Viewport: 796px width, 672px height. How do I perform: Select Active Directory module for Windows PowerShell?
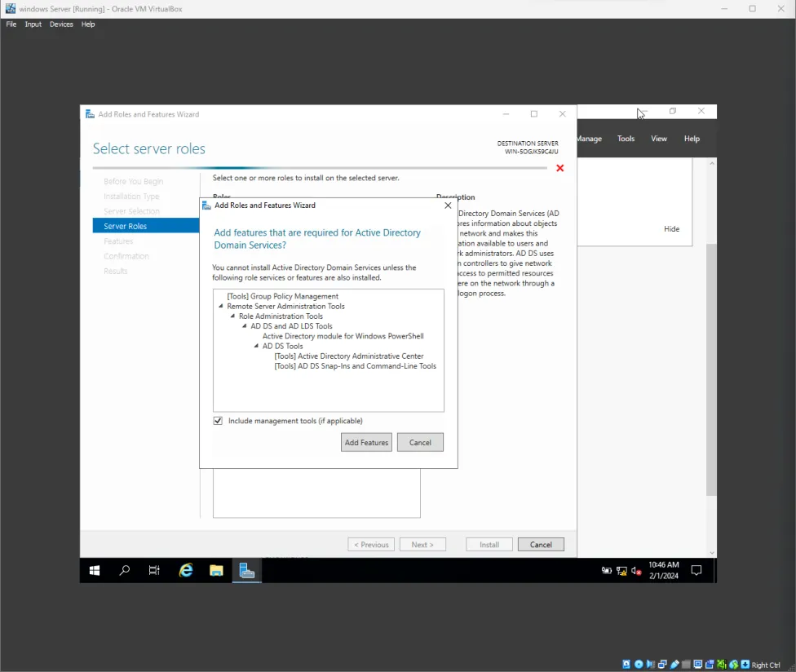click(x=343, y=336)
